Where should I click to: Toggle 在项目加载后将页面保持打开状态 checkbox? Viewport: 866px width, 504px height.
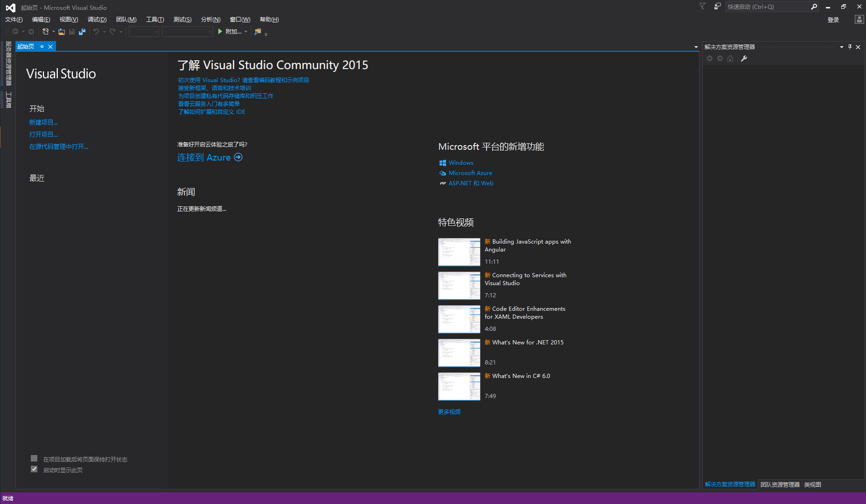[x=34, y=458]
